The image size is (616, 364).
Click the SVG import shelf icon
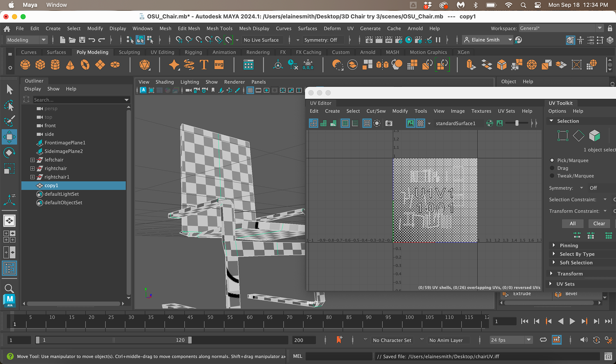click(219, 65)
